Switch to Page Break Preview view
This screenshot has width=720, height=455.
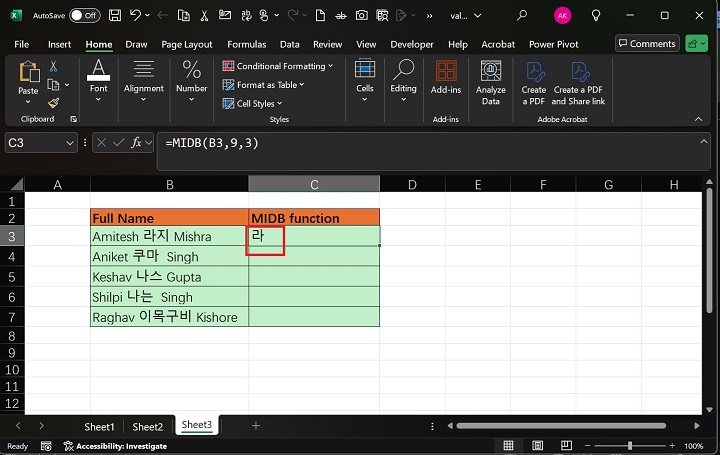[564, 446]
